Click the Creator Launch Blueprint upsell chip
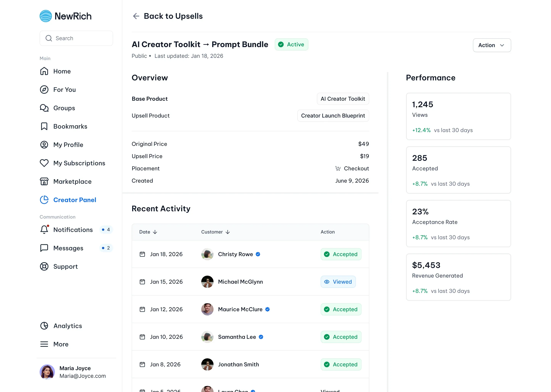551x392 pixels. pos(333,116)
